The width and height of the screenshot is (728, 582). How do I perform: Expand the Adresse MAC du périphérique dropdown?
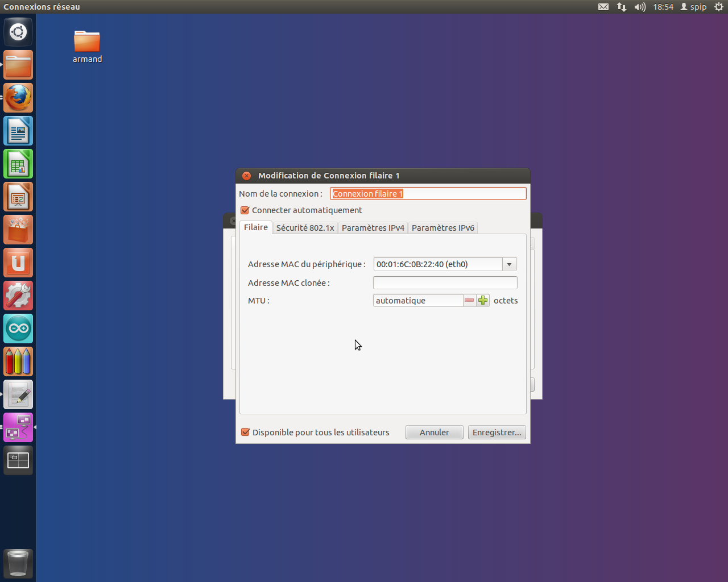509,264
